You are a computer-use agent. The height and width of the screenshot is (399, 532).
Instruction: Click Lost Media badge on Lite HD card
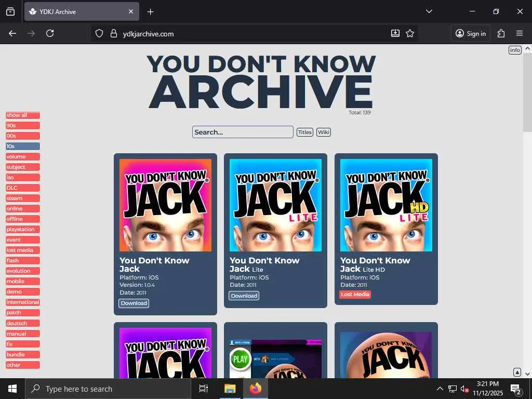[x=355, y=295]
